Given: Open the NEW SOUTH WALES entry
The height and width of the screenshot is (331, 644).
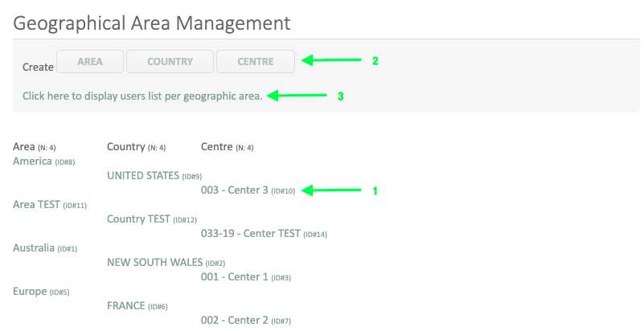Looking at the screenshot, I should point(155,263).
